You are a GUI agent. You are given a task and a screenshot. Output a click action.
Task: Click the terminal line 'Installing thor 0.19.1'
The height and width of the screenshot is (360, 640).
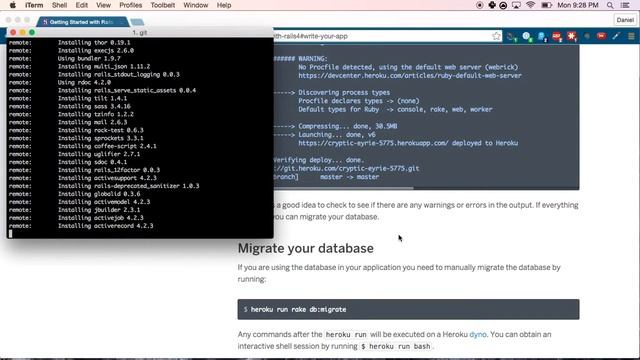coord(94,42)
